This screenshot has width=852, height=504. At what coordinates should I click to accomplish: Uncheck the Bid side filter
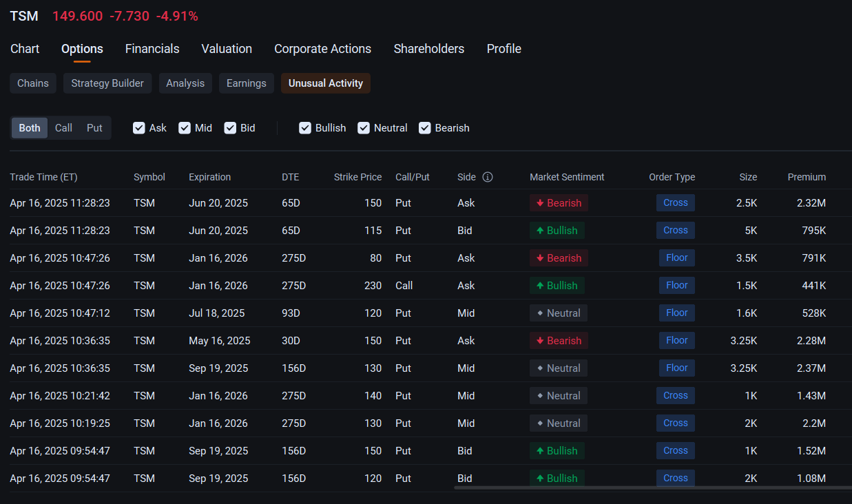coord(230,128)
